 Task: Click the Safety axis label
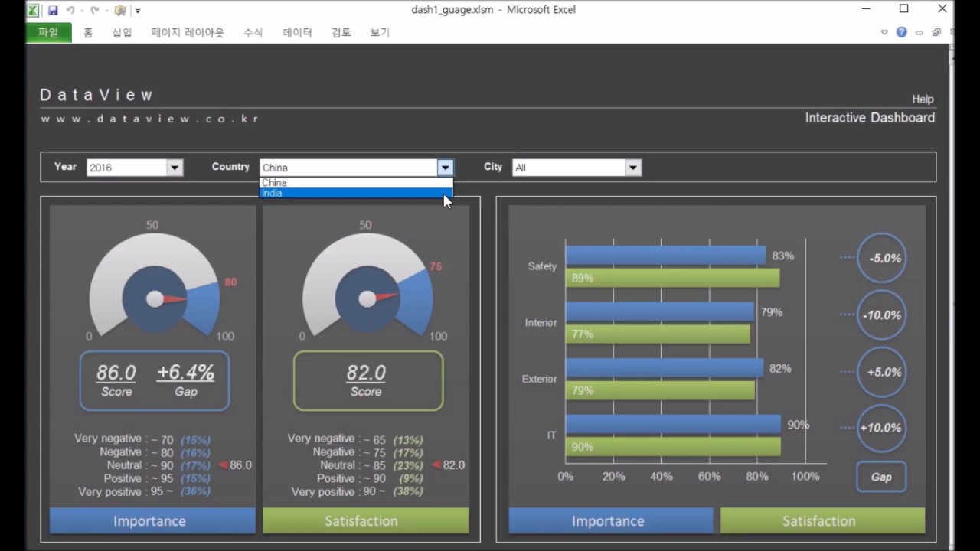(542, 266)
